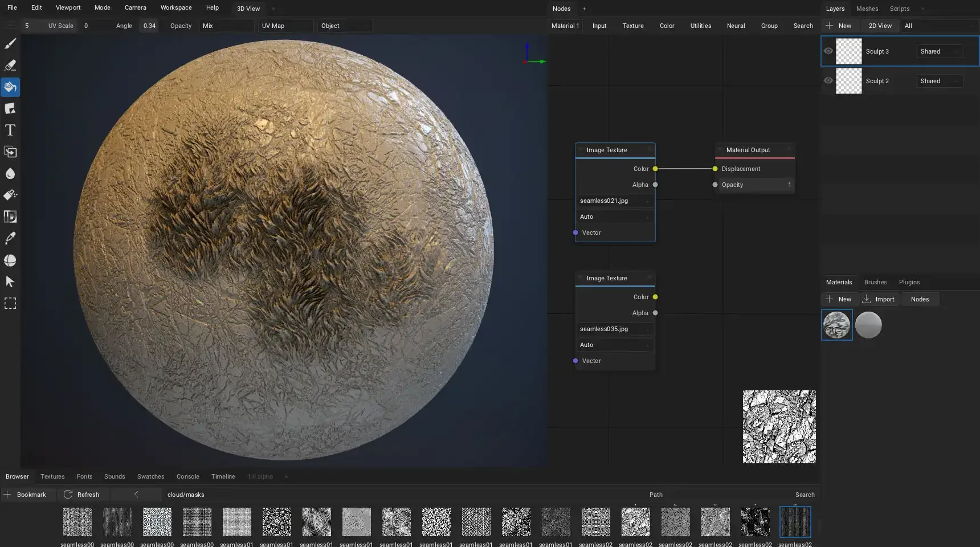980x547 pixels.
Task: Select the Color Picker eyedropper tool
Action: coord(10,239)
